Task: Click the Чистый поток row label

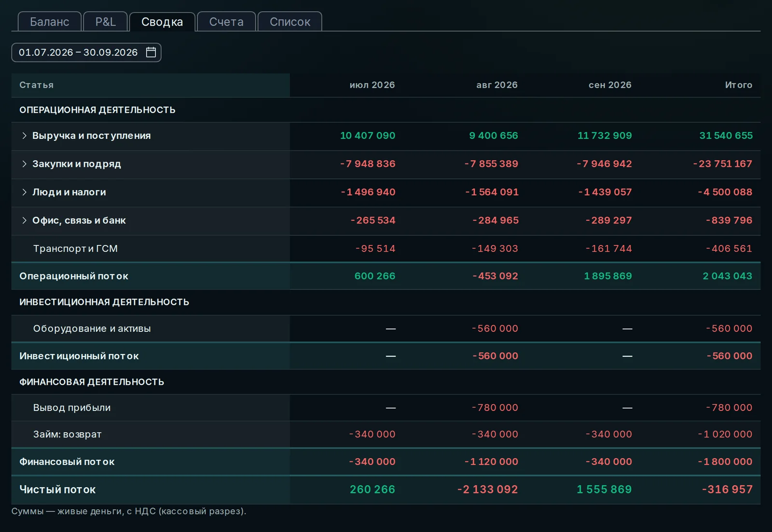Action: click(57, 490)
